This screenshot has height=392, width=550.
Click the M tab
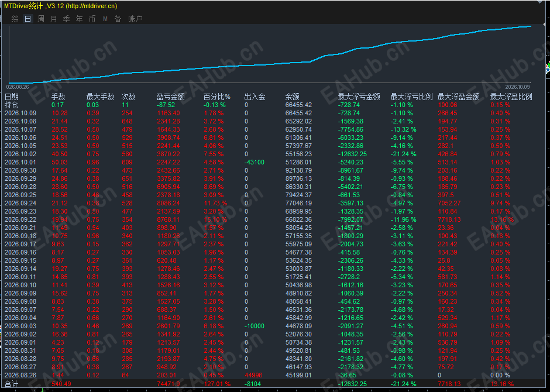105,19
